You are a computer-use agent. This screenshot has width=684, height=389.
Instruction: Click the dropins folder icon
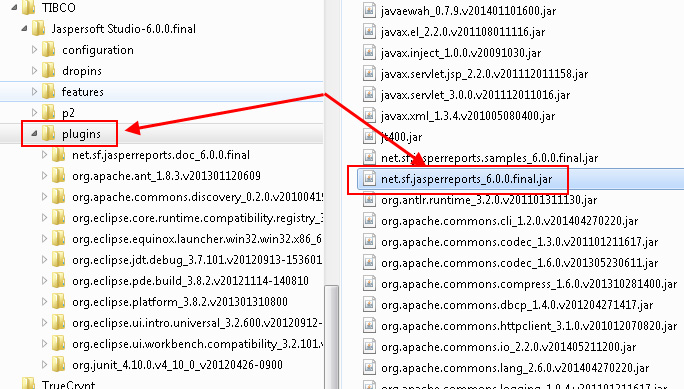48,70
